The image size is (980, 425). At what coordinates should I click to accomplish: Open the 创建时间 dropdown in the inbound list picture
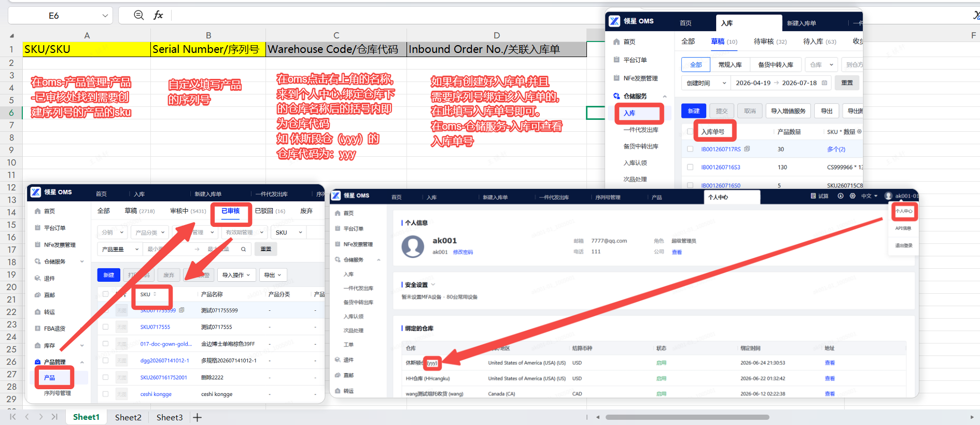pos(706,83)
